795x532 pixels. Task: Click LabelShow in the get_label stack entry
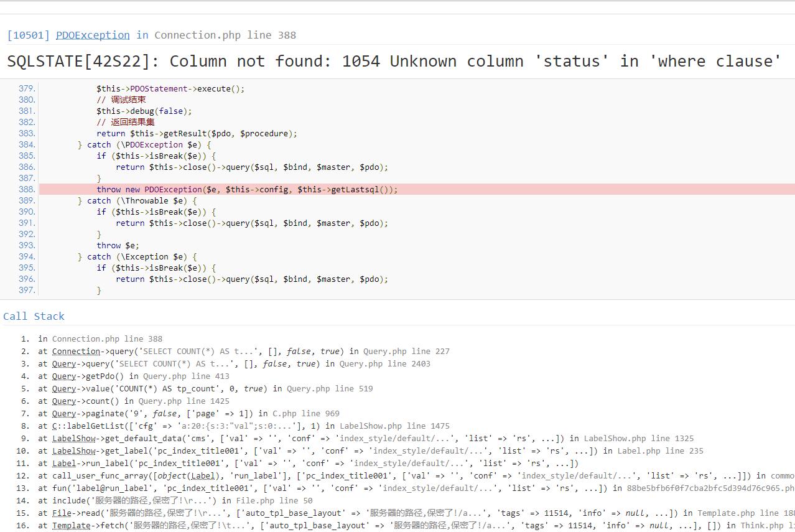(74, 450)
